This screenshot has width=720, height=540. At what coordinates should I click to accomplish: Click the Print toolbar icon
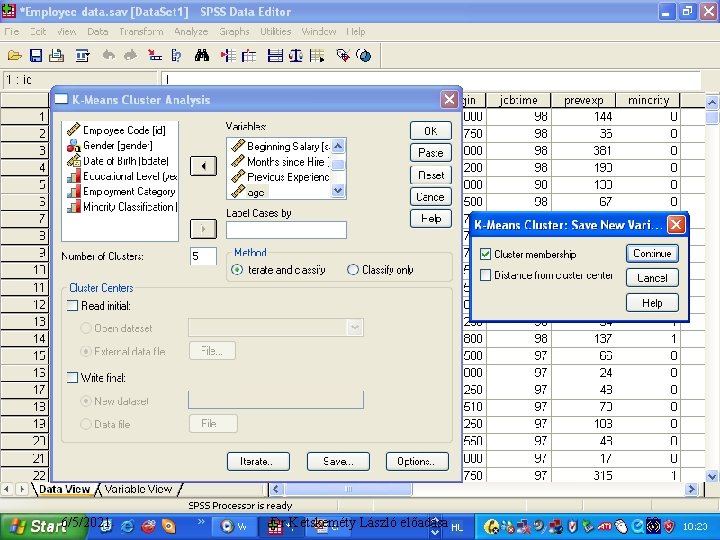[56, 56]
